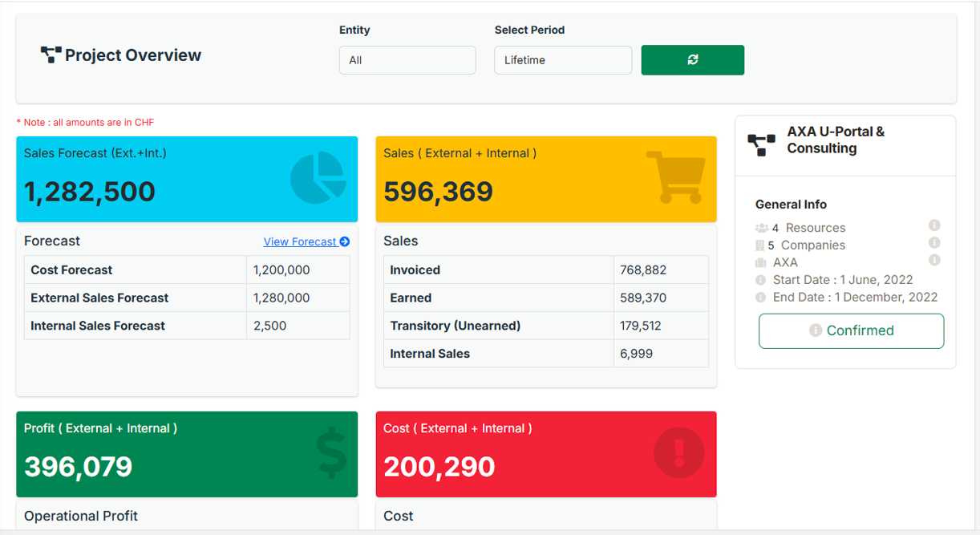Select the Cost Forecast table row

coord(187,270)
